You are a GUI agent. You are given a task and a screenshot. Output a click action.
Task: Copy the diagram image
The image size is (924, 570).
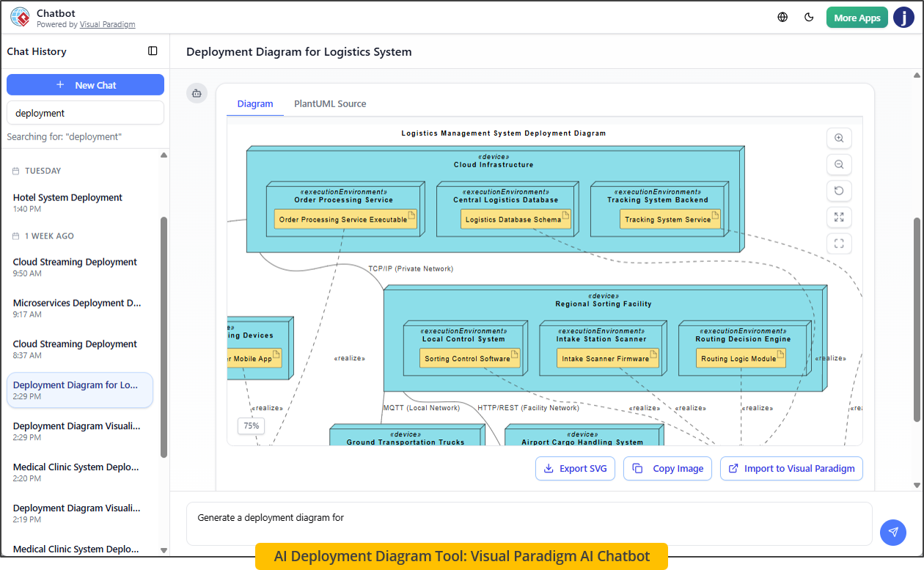click(667, 468)
